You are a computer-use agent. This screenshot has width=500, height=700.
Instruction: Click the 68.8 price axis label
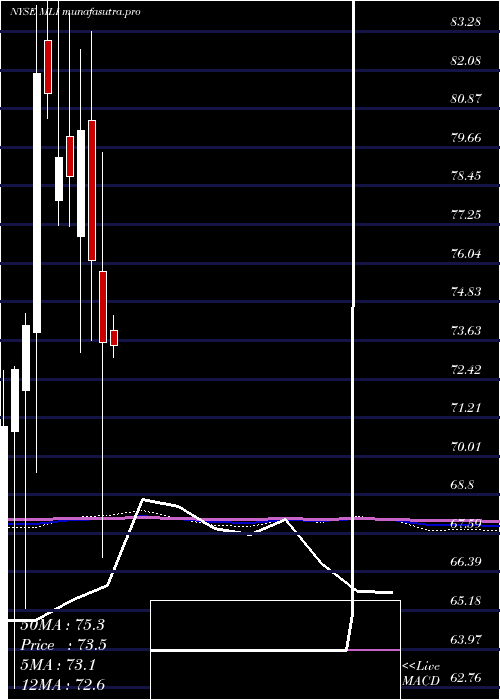pos(462,485)
